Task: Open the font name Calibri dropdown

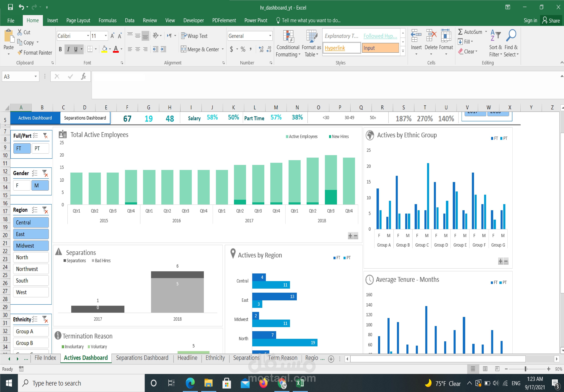Action: pyautogui.click(x=88, y=36)
